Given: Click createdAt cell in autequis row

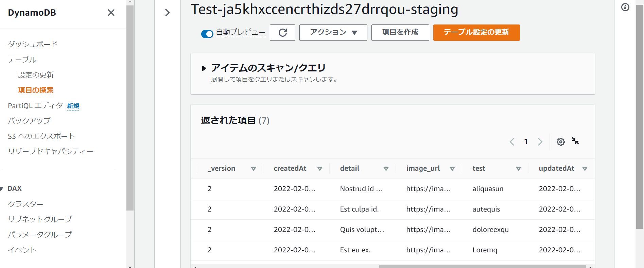Looking at the screenshot, I should pyautogui.click(x=294, y=209).
